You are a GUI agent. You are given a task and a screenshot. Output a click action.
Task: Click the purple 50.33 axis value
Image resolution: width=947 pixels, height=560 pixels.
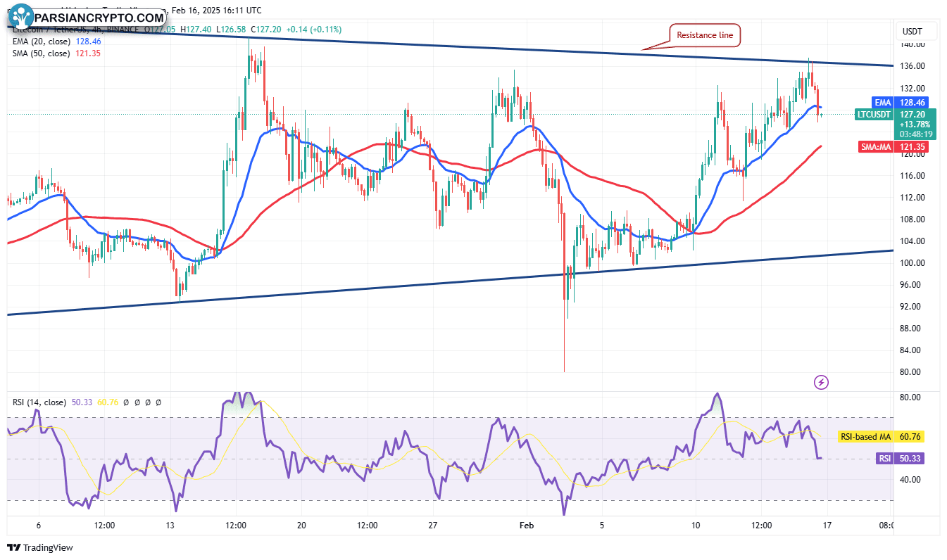[911, 459]
